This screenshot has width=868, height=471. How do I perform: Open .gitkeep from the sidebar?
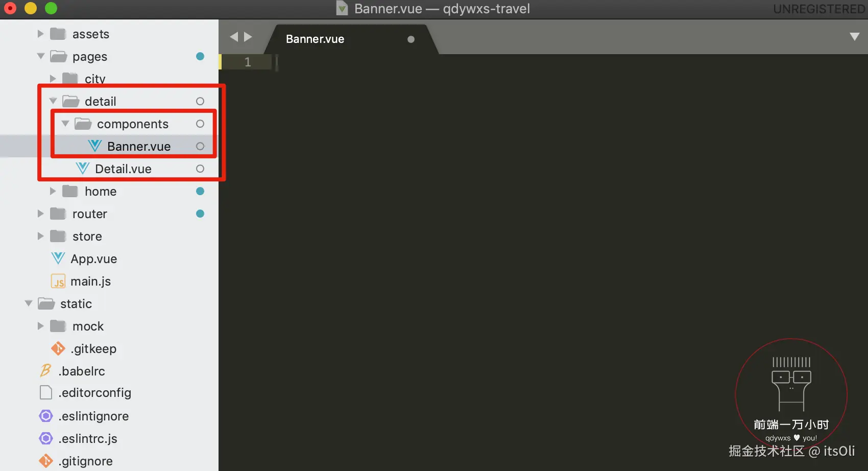pos(94,349)
